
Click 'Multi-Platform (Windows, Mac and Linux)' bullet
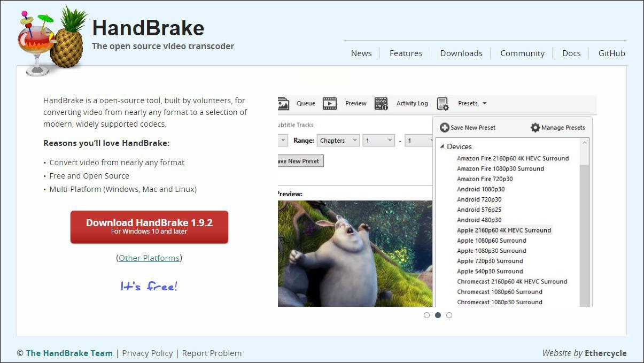[x=123, y=189]
